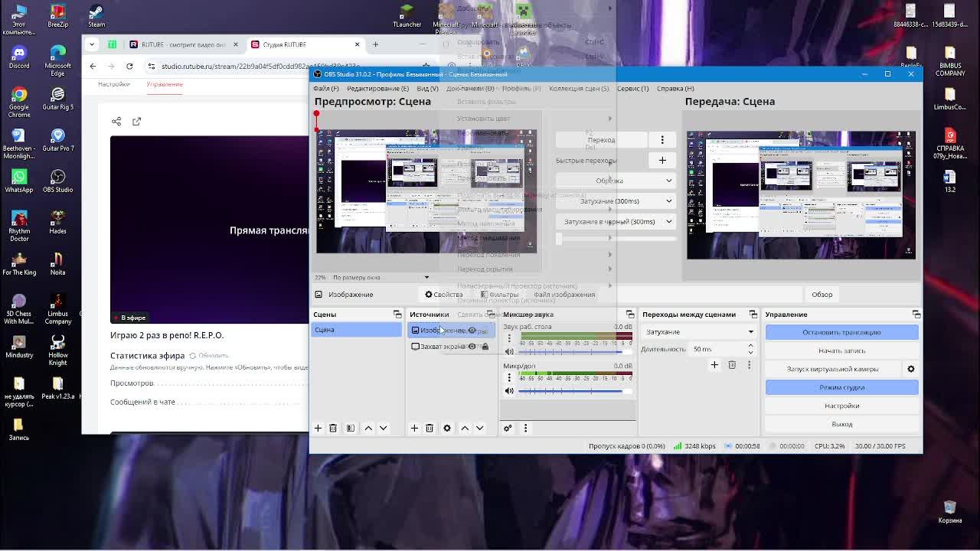
Task: Open virtual camera settings gear
Action: click(910, 369)
